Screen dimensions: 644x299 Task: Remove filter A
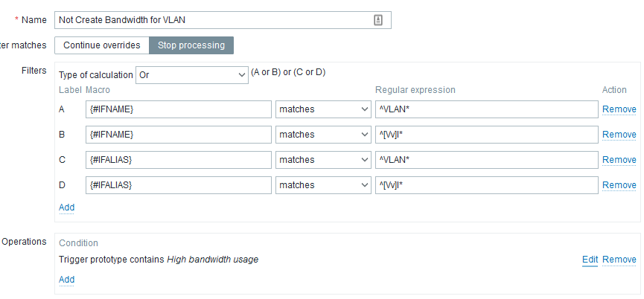(619, 109)
